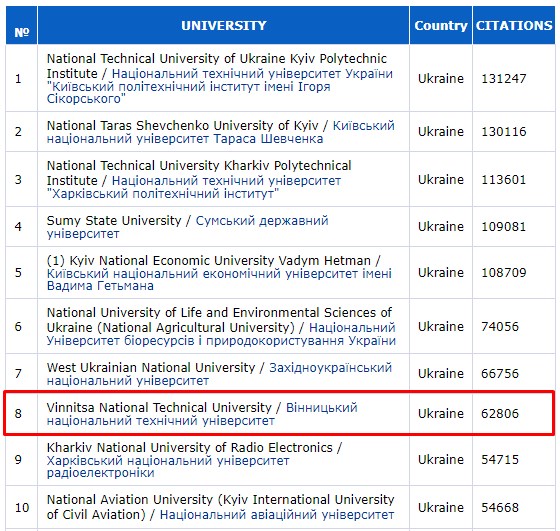Click the UNIVERSITY column header
Screen dimensions: 560x531
click(x=224, y=25)
